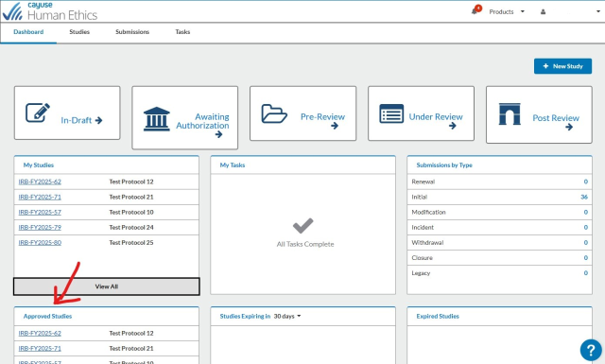Click the Withdrawal submissions count

(586, 243)
